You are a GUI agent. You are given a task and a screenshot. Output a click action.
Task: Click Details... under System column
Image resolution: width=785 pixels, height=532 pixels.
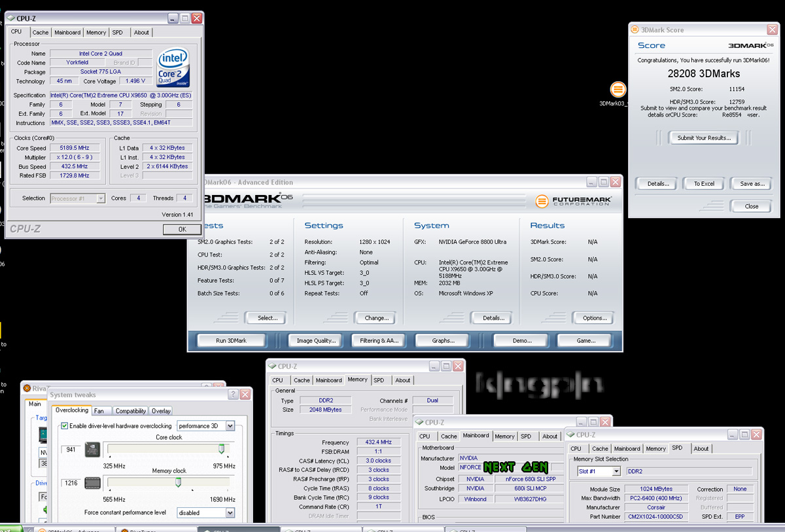pos(493,318)
